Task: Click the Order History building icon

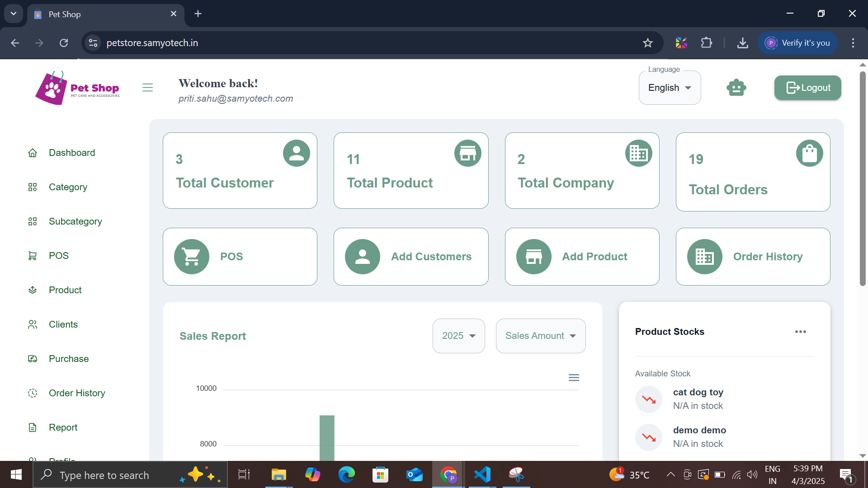Action: coord(704,257)
